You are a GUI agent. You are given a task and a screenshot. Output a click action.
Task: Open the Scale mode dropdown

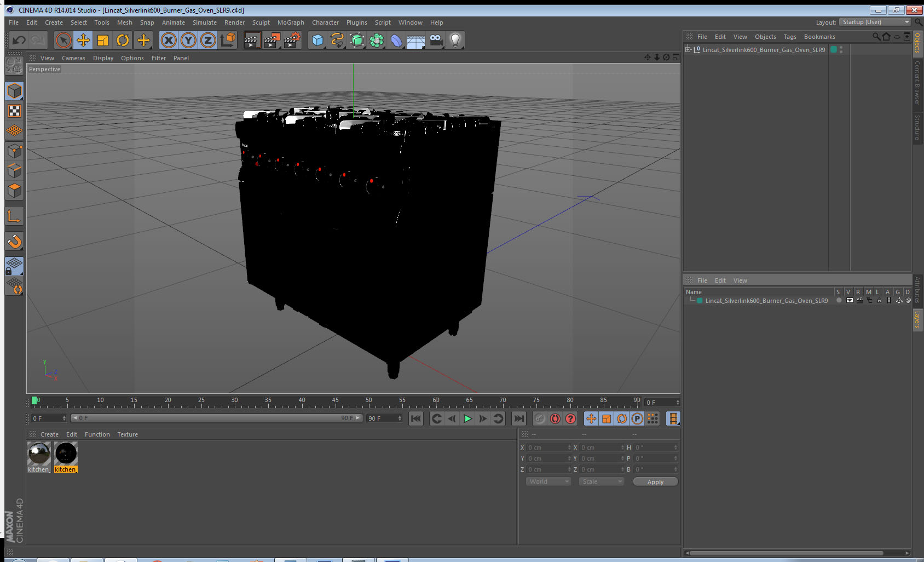[x=602, y=481]
